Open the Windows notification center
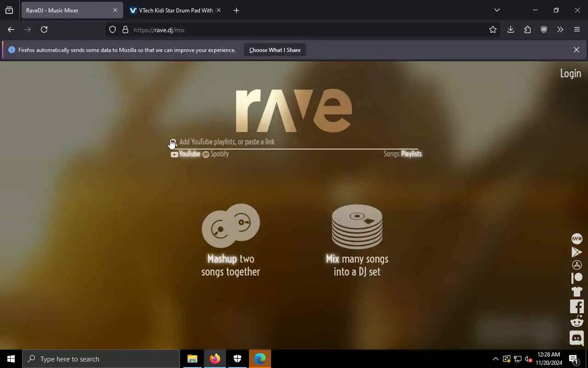This screenshot has width=588, height=368. coord(574,359)
